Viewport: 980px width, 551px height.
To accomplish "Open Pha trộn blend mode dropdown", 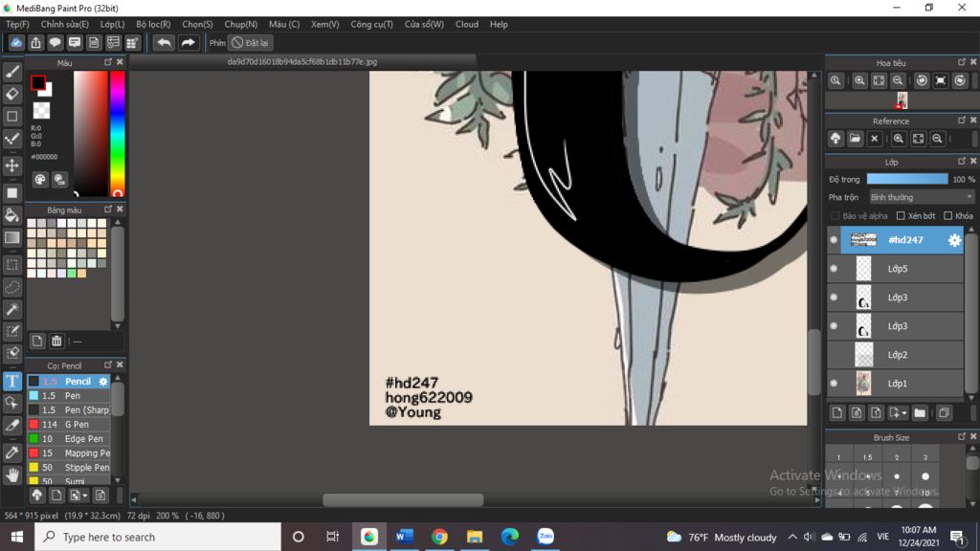I will pos(922,197).
